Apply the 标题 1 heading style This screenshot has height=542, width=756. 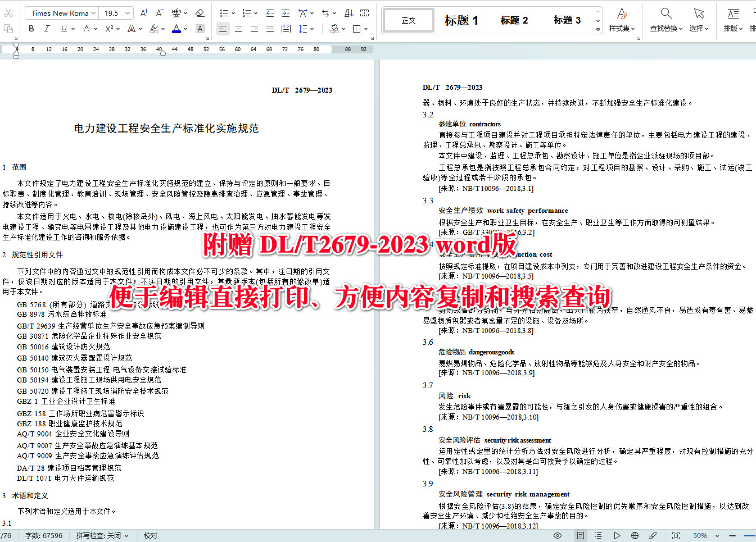(461, 20)
